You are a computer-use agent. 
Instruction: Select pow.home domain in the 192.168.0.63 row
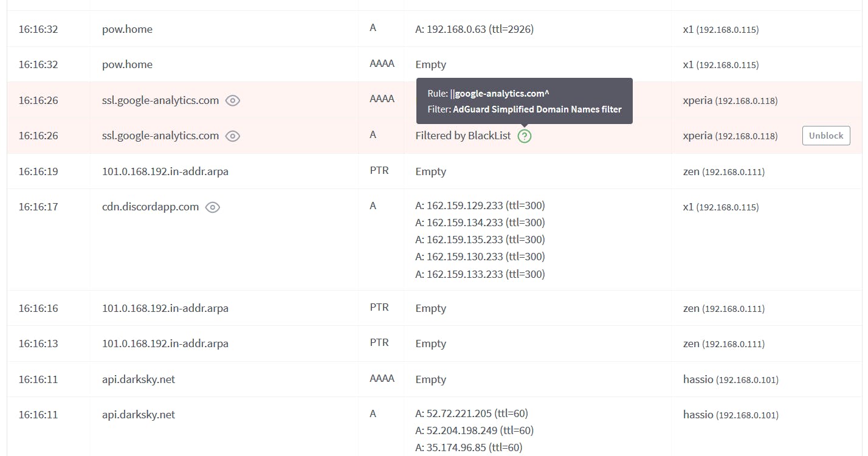tap(127, 29)
